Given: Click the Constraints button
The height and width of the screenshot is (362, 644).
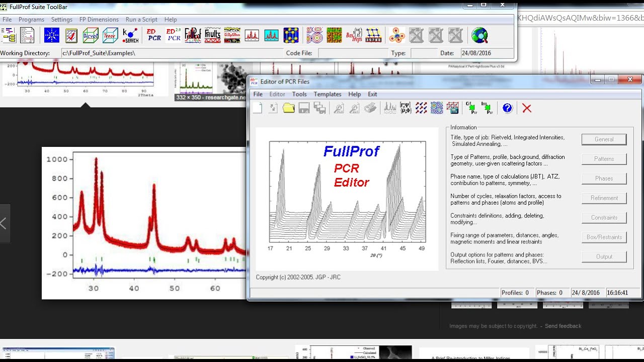Looking at the screenshot, I should [604, 218].
